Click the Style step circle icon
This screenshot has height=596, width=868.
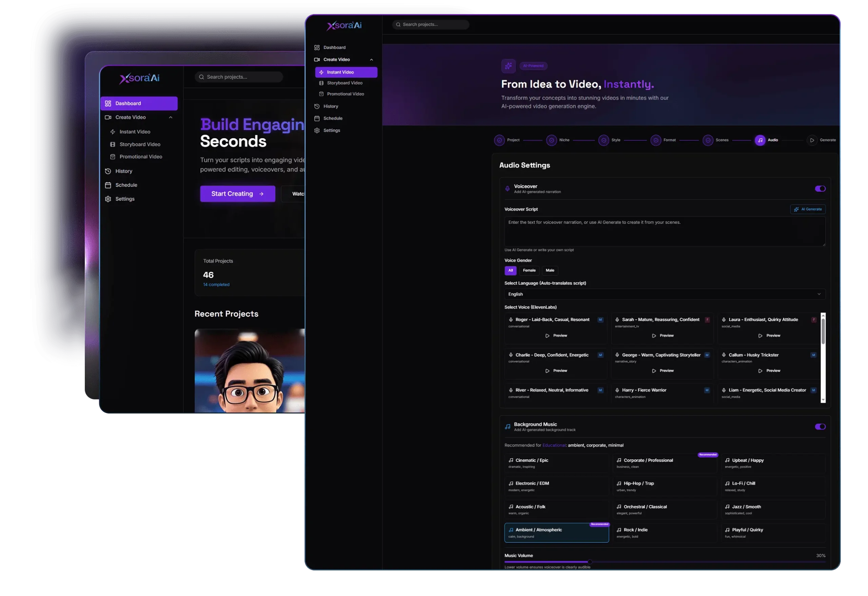point(604,140)
